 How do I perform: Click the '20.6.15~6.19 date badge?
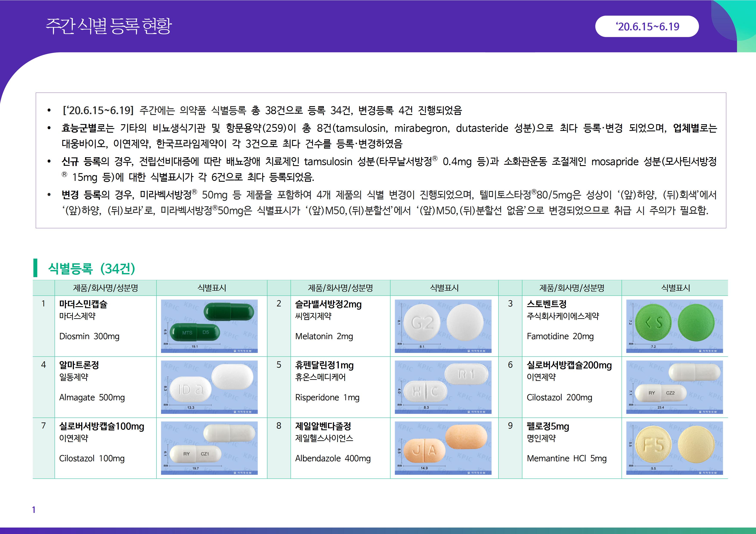(x=647, y=26)
